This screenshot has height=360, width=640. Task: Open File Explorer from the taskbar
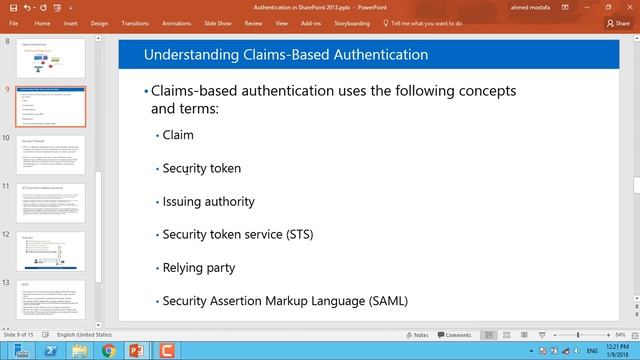[80, 351]
